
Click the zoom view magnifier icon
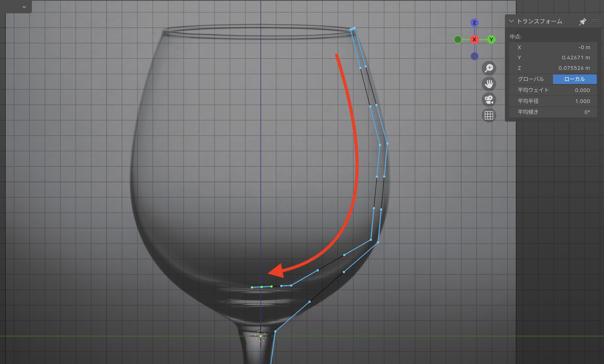tap(489, 68)
